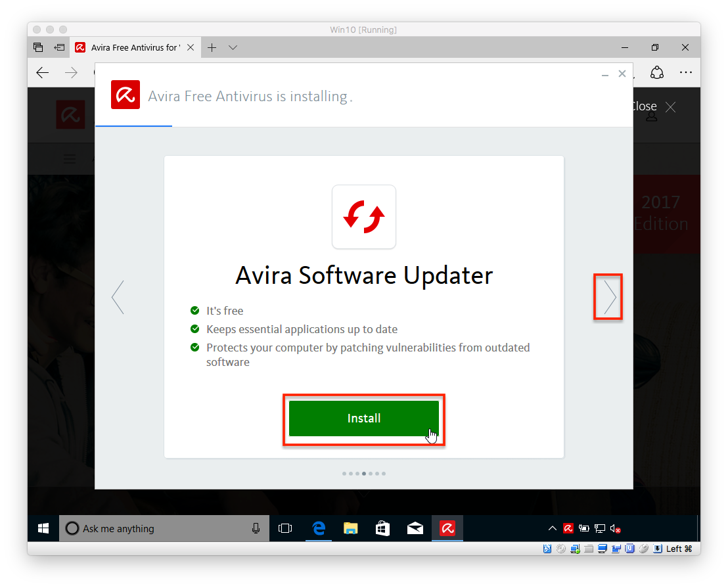This screenshot has height=588, width=728.
Task: Open Task View on the taskbar
Action: click(286, 528)
